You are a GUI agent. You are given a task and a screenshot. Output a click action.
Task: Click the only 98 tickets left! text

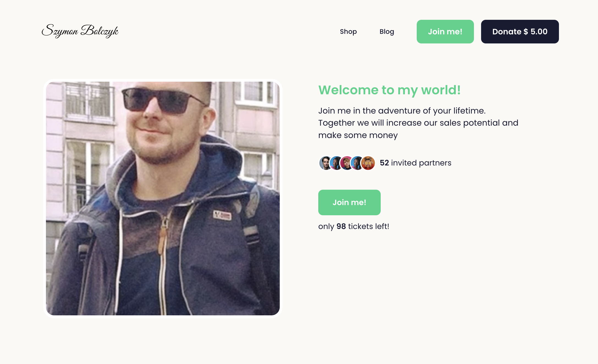353,226
